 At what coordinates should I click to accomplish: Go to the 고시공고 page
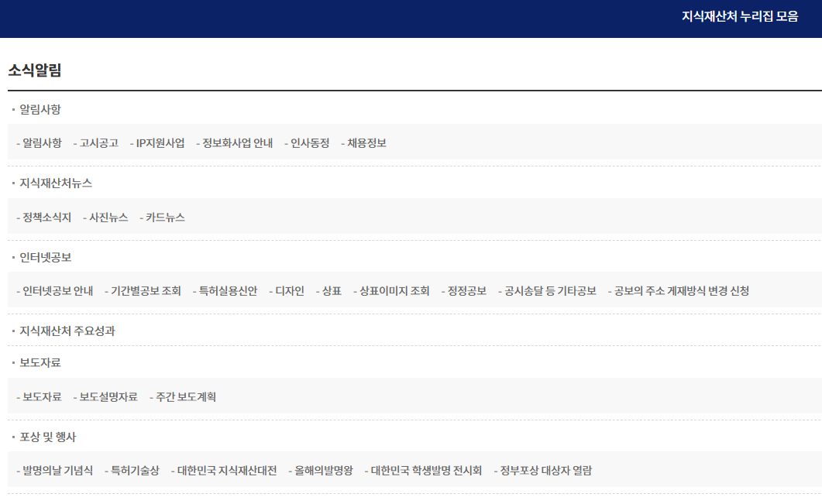[98, 143]
